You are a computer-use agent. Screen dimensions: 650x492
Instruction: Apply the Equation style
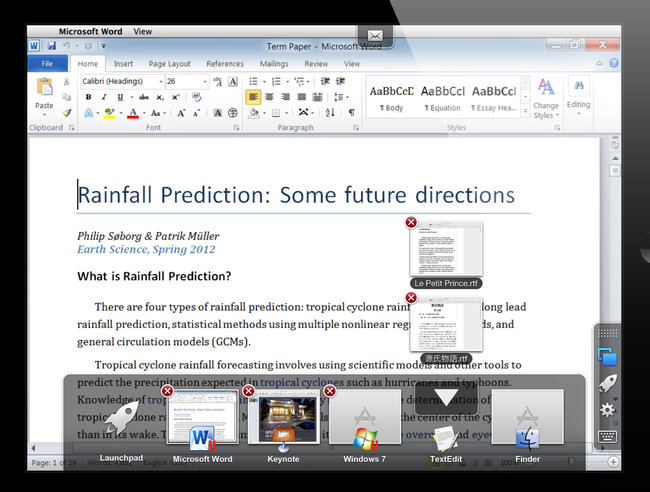(x=443, y=98)
